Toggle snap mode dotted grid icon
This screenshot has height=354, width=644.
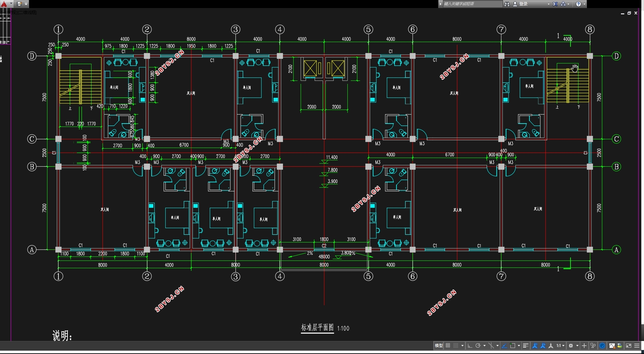456,346
